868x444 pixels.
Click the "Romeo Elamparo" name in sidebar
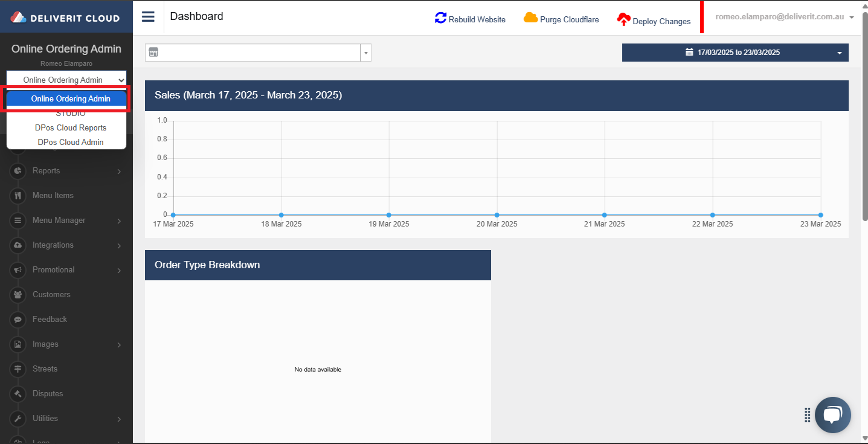(66, 63)
